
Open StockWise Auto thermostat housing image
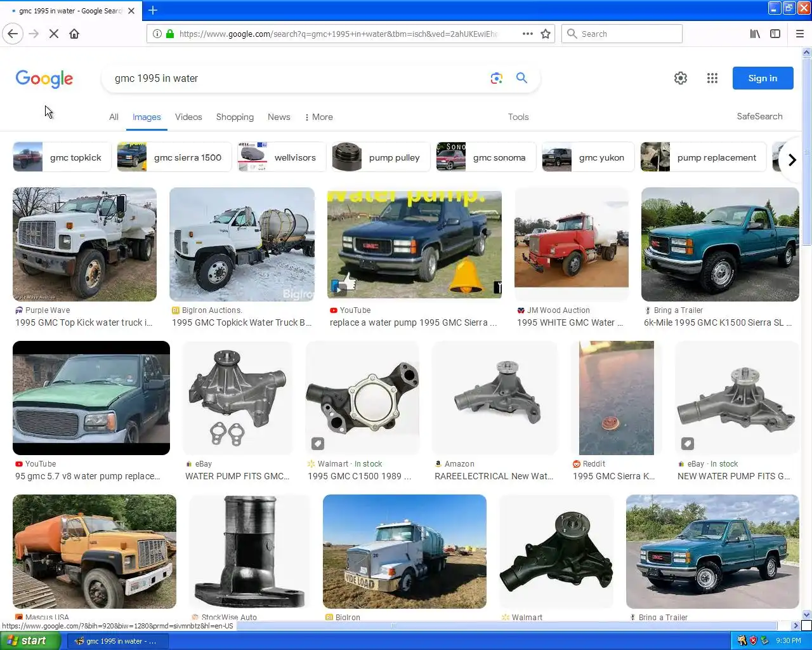coord(249,552)
